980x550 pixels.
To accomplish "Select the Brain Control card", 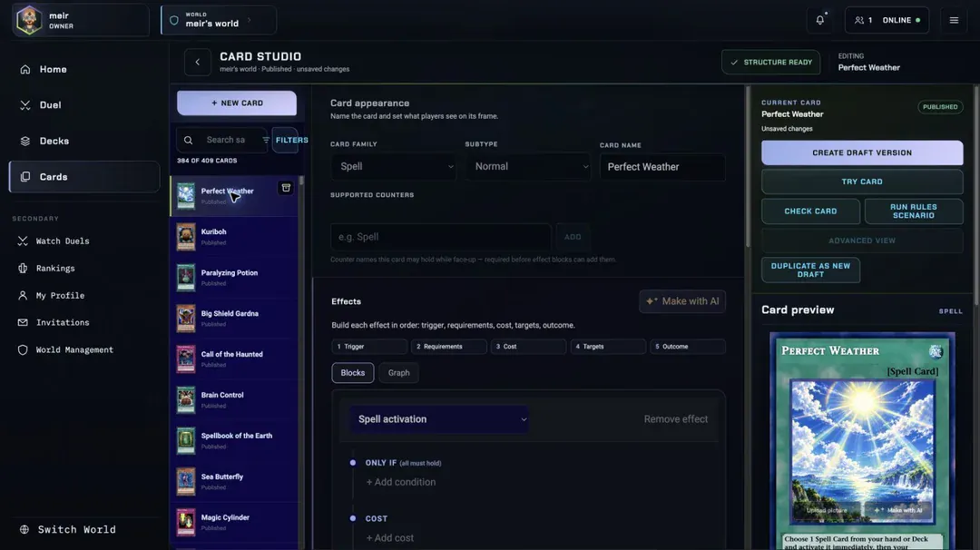I will (234, 400).
